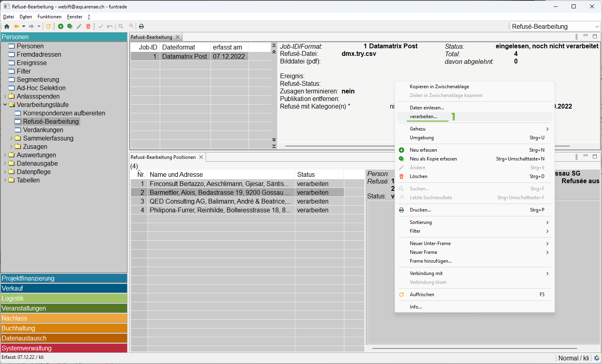Select Verdankungen in the tree

(43, 130)
